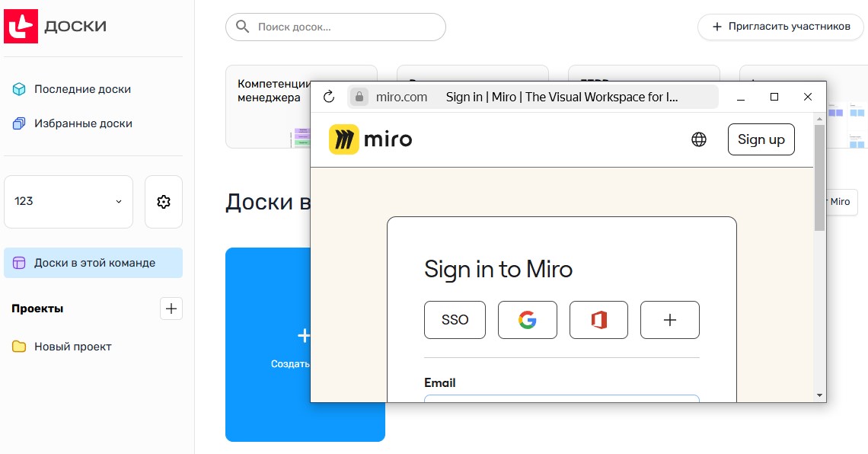This screenshot has height=454, width=868.
Task: Close the Miro sign-in popup window
Action: (808, 97)
